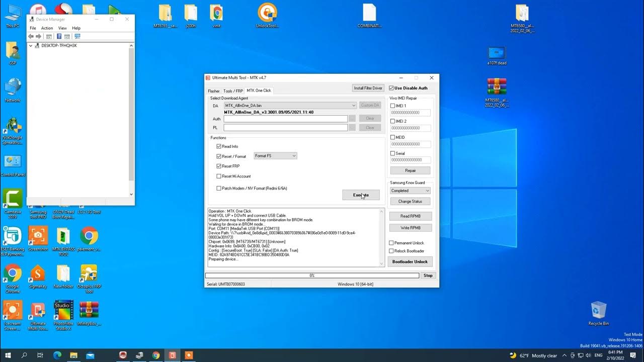Collapse the DESKTOP-TFHQH3K tree node

pos(31,46)
